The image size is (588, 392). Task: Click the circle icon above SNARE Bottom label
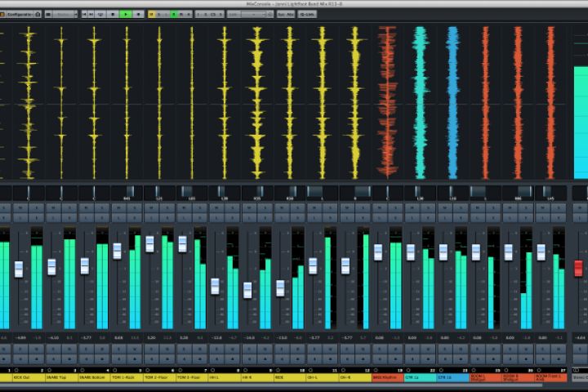tap(82, 370)
